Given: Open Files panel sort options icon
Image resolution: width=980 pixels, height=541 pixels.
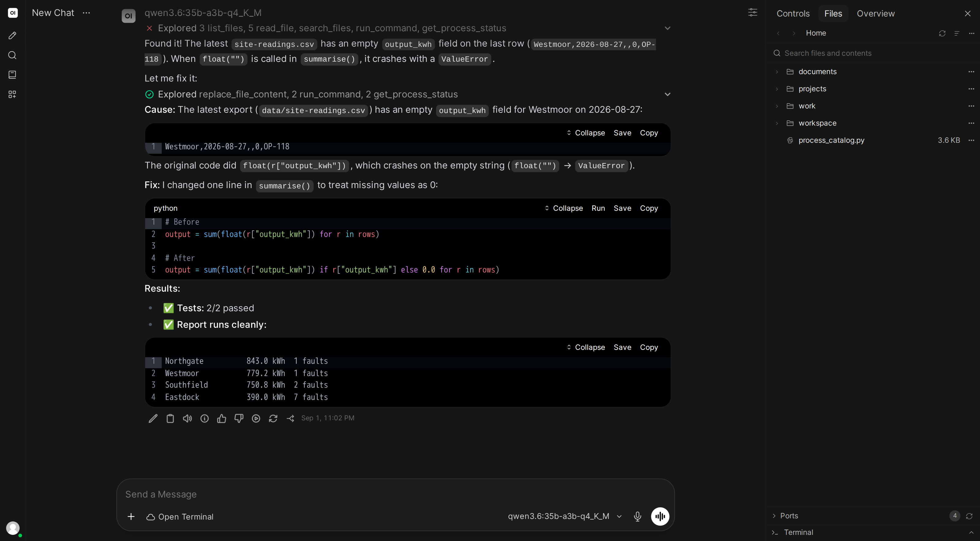Looking at the screenshot, I should click(956, 33).
